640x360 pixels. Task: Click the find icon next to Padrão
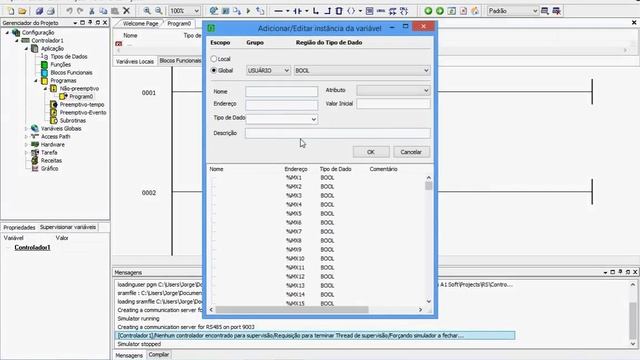pos(544,11)
